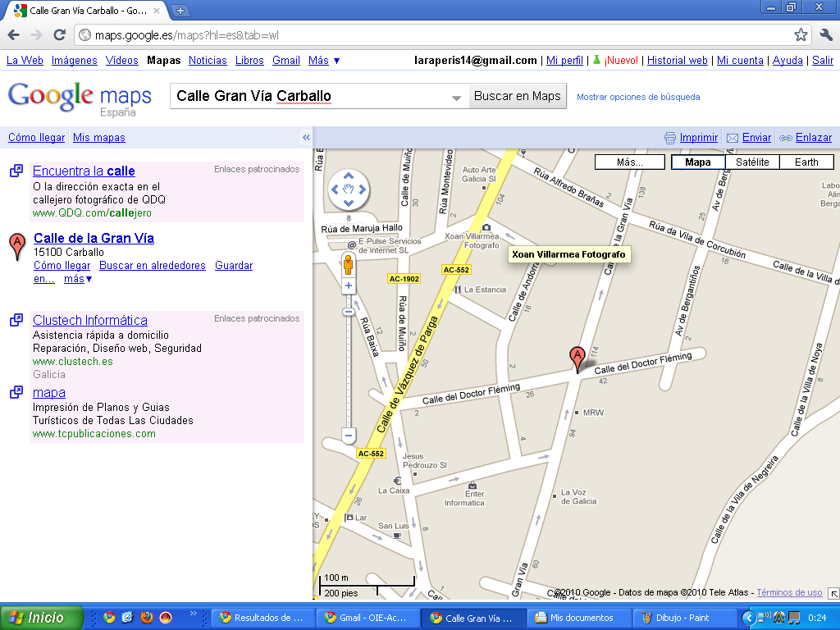Expand the Más dropdown in top navigation

[x=324, y=61]
